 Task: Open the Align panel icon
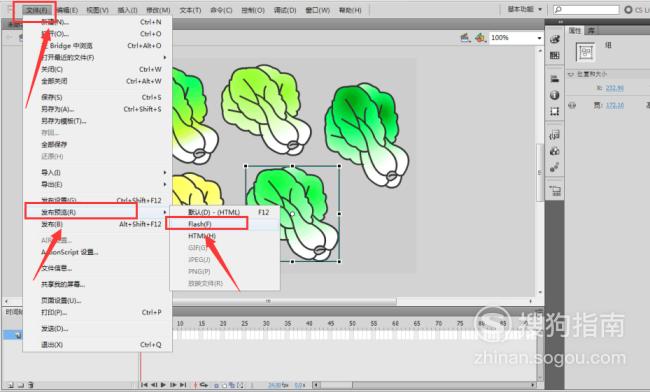click(x=555, y=79)
